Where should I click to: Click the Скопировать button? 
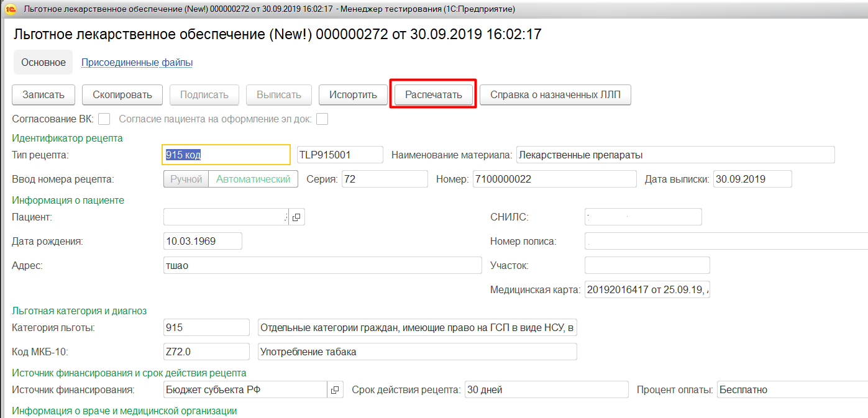[122, 95]
